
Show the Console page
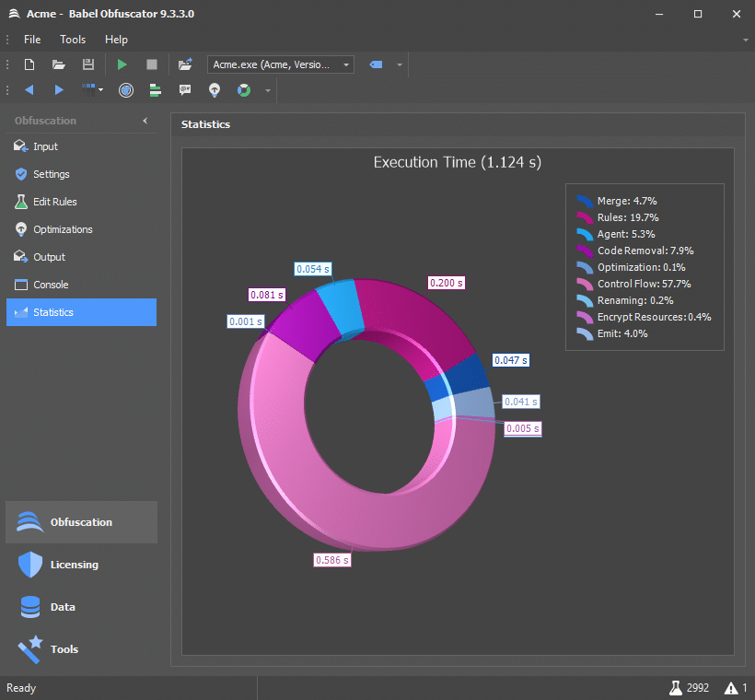pyautogui.click(x=81, y=285)
